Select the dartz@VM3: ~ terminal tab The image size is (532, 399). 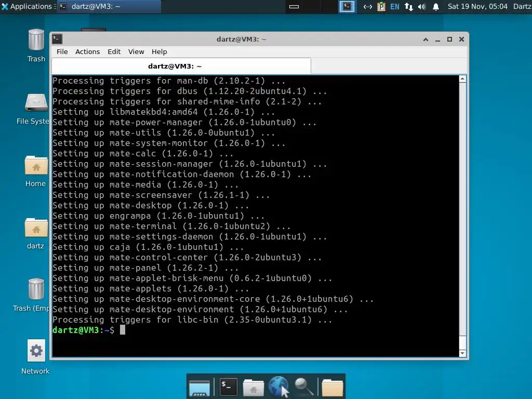(x=181, y=66)
